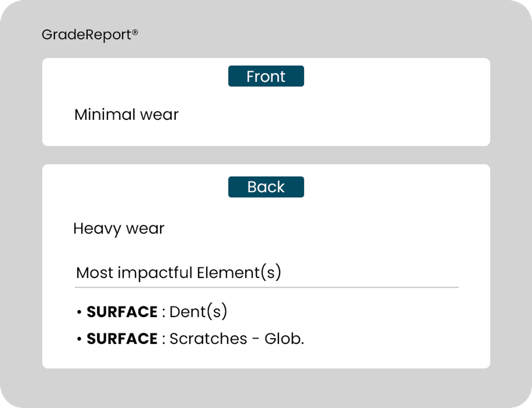Click the colon after SURFACE in Scratches row

click(x=164, y=339)
